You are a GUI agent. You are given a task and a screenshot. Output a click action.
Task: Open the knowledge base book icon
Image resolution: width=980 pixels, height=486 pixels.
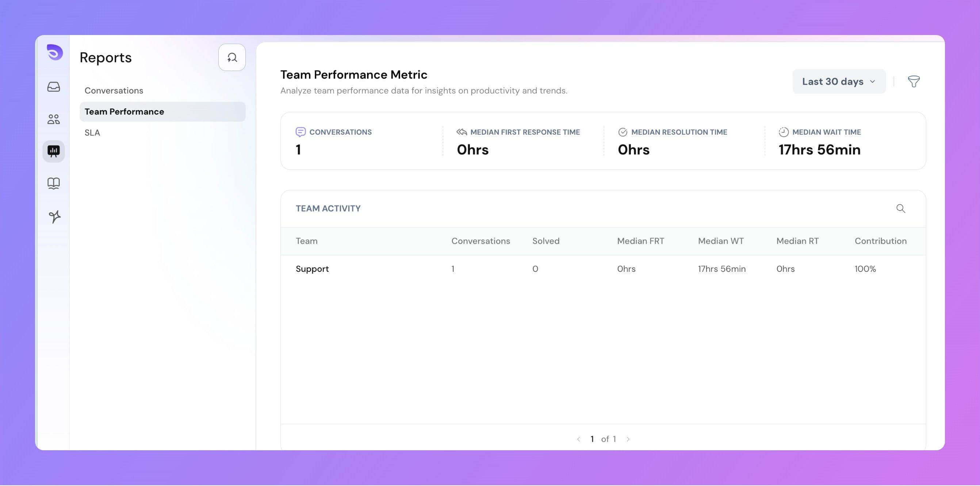click(x=54, y=183)
